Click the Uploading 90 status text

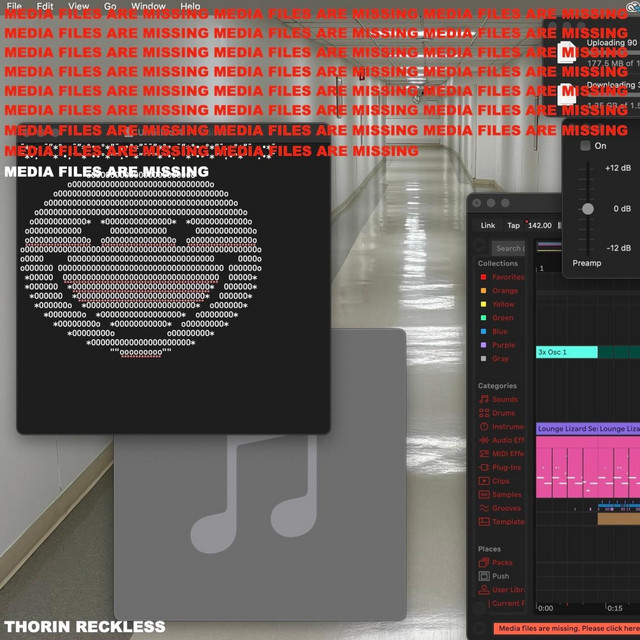(611, 42)
